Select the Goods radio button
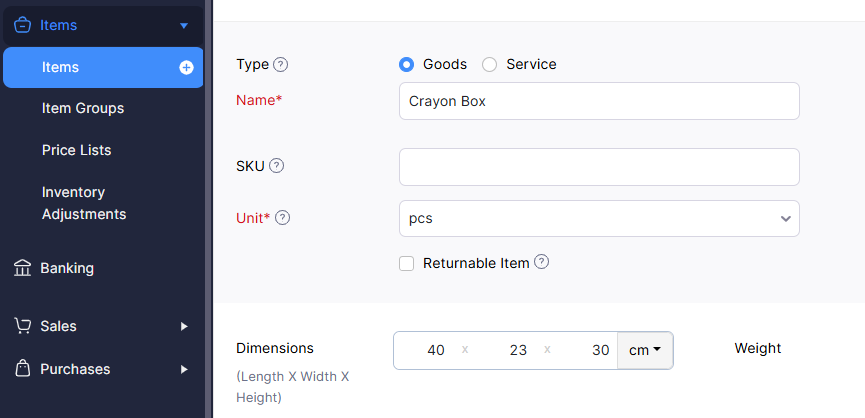Screen dimensions: 865x418 point(407,64)
